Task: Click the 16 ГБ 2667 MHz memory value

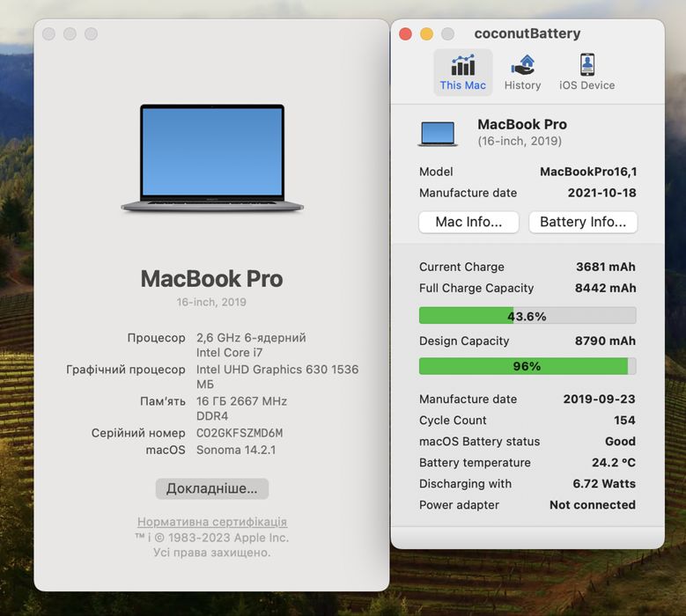Action: pos(241,401)
